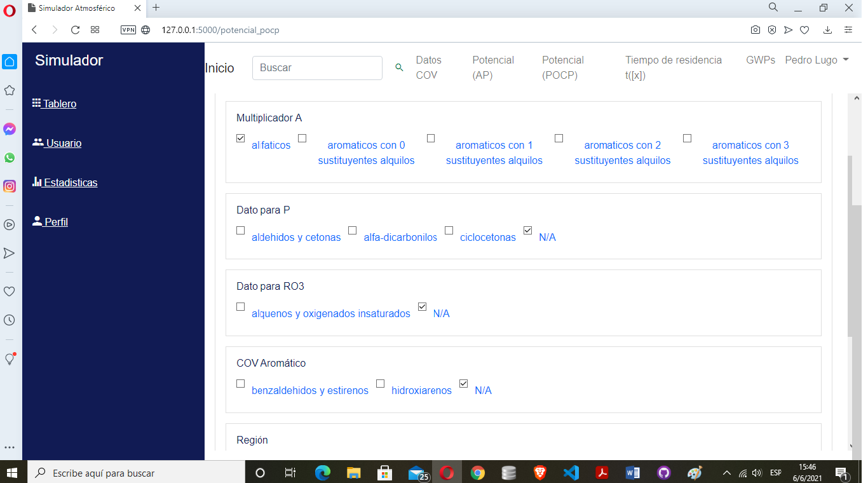Screen dimensions: 868x483
Task: Open Usuario sidebar link
Action: pos(57,143)
